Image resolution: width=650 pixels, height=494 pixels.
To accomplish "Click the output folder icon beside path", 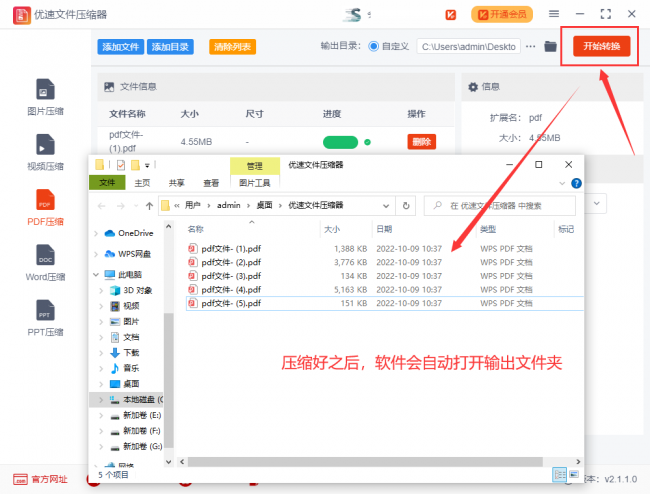I will click(x=550, y=46).
